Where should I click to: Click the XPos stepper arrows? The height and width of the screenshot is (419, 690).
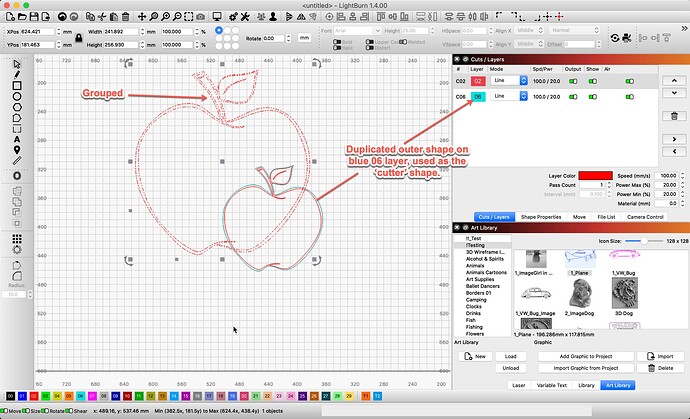click(58, 32)
